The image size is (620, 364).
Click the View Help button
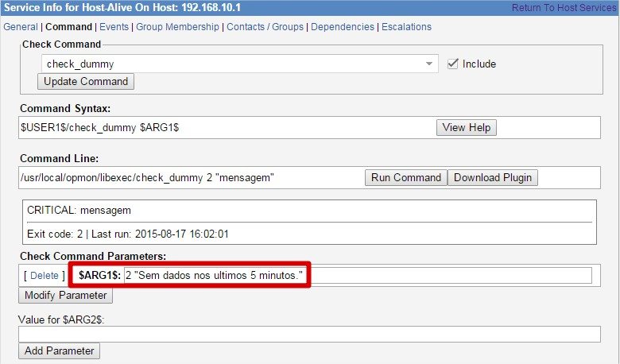click(467, 128)
